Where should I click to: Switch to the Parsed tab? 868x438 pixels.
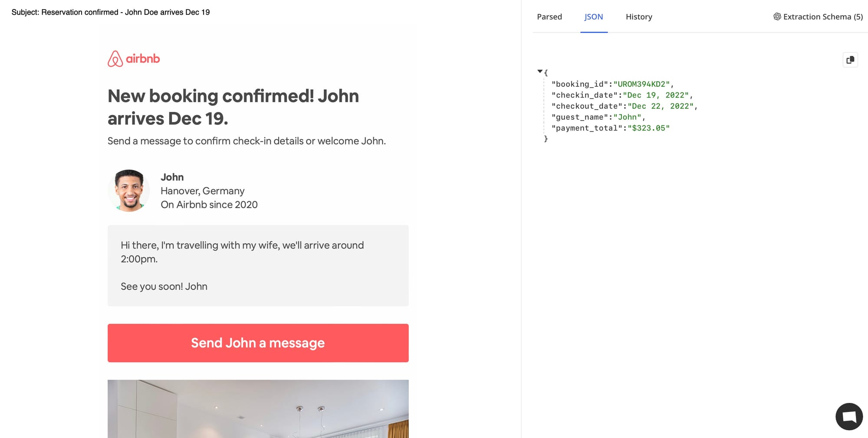tap(549, 17)
